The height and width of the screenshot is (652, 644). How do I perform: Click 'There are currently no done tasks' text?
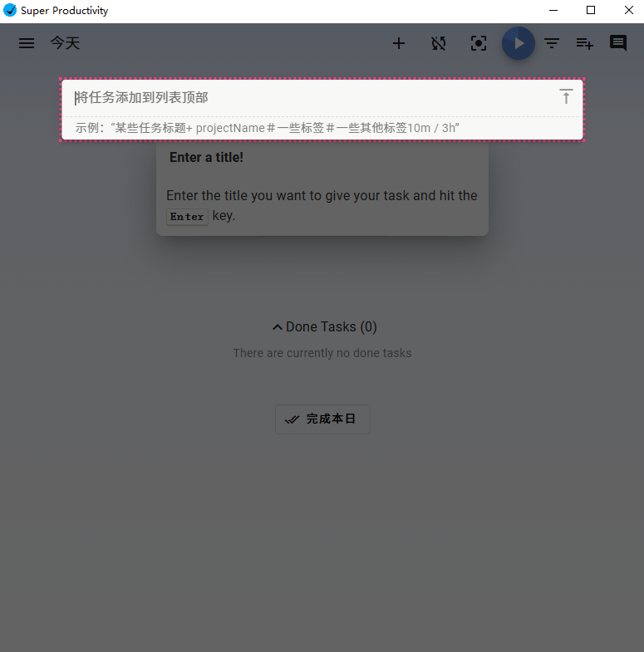pos(322,353)
